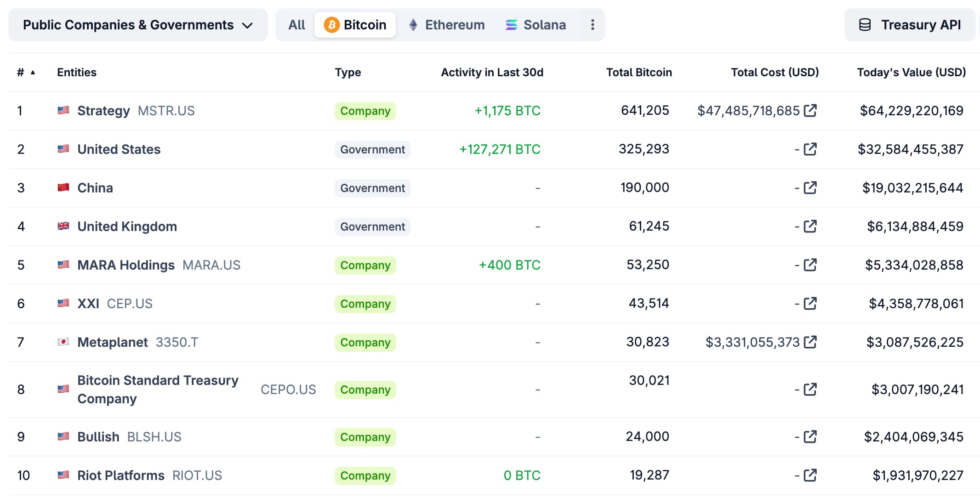Open the MARA Holdings entity link

126,265
